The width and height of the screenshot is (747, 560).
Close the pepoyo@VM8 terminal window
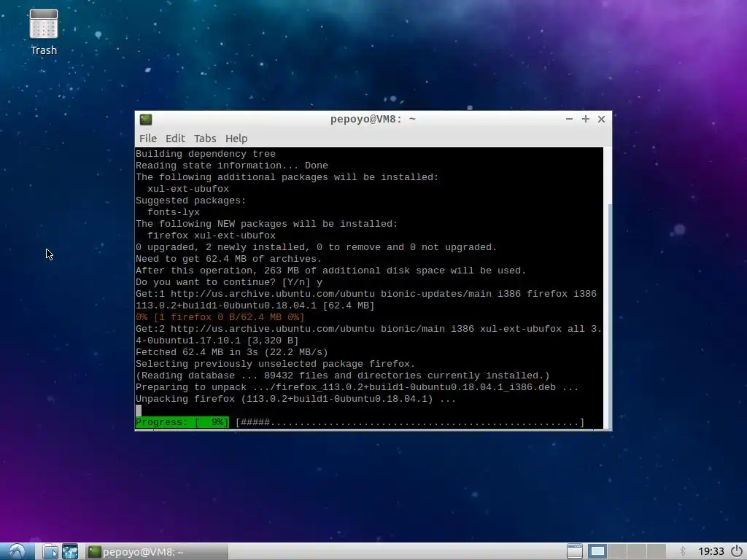601,119
